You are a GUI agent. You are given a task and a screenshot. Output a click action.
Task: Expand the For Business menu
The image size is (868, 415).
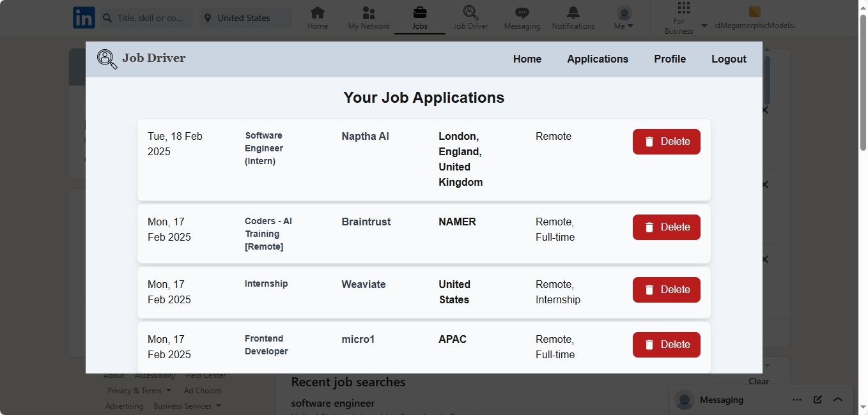685,18
